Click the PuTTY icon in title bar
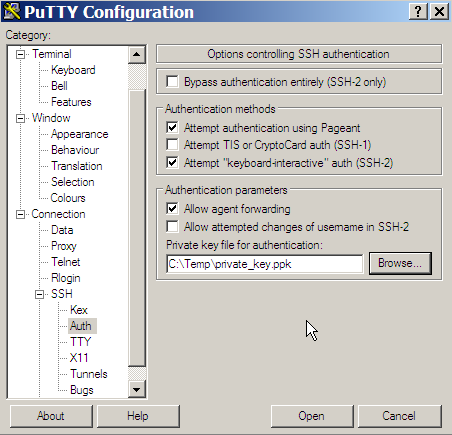 click(12, 11)
